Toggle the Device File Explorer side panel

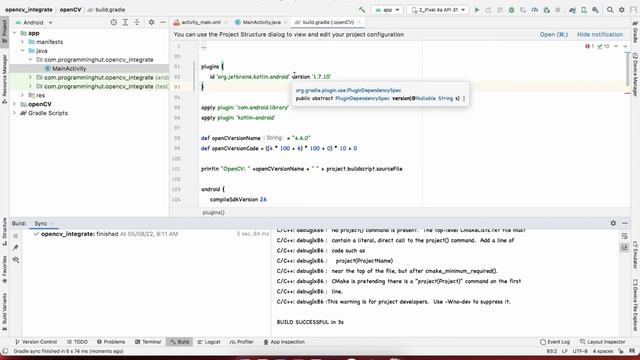point(635,304)
